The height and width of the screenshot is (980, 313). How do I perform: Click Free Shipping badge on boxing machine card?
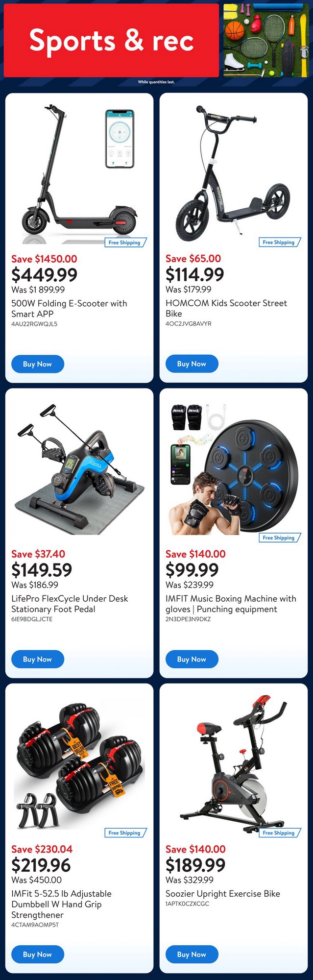[279, 538]
